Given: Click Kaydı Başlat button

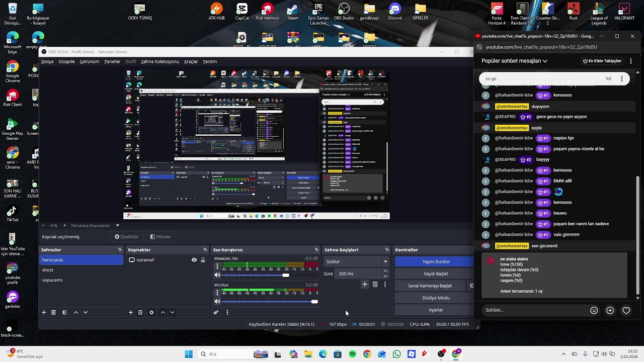Looking at the screenshot, I should [435, 274].
